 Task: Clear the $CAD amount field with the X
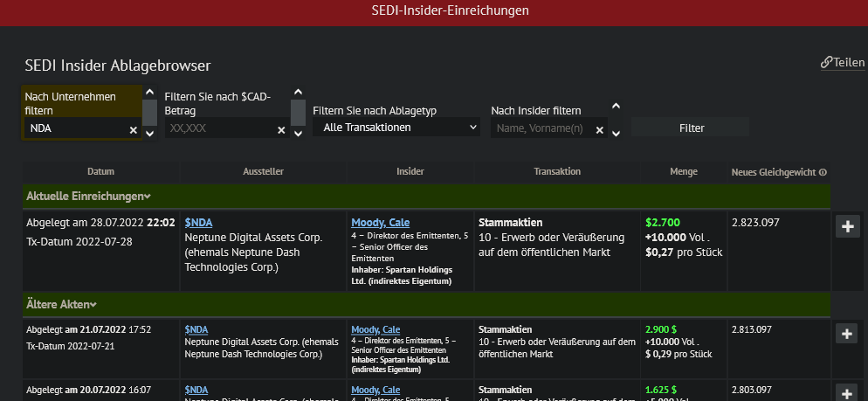[281, 129]
